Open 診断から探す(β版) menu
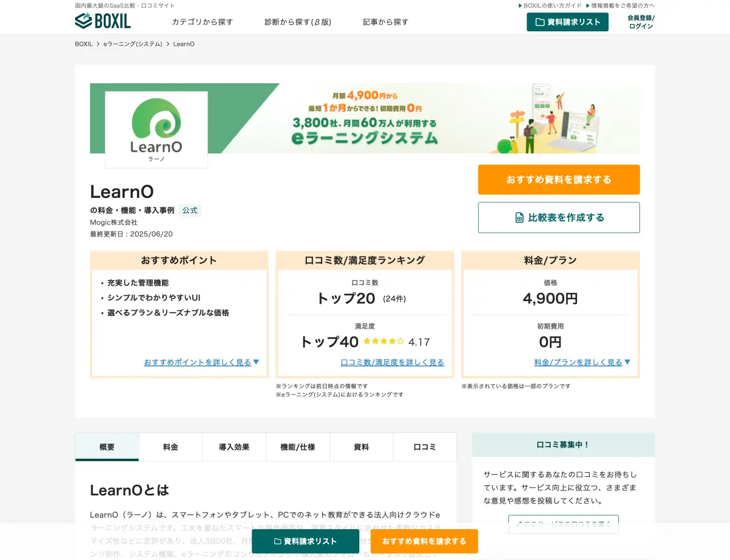This screenshot has width=730, height=560. (x=298, y=22)
